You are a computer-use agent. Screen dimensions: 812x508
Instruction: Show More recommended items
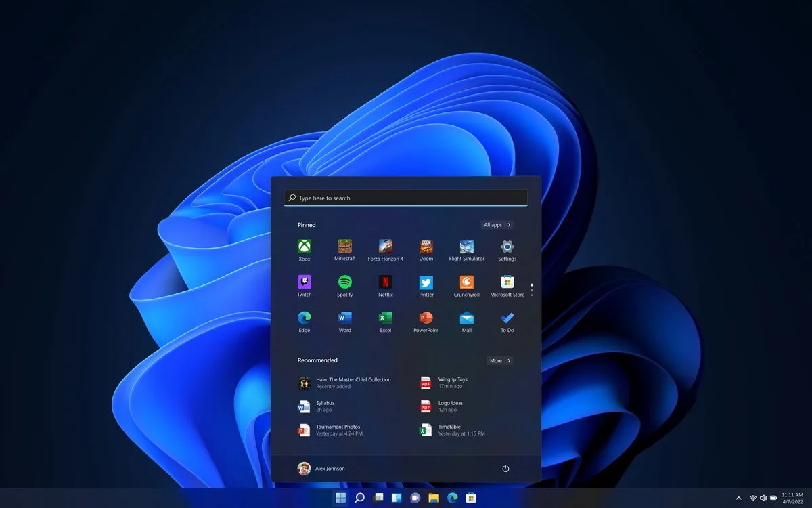(x=499, y=360)
